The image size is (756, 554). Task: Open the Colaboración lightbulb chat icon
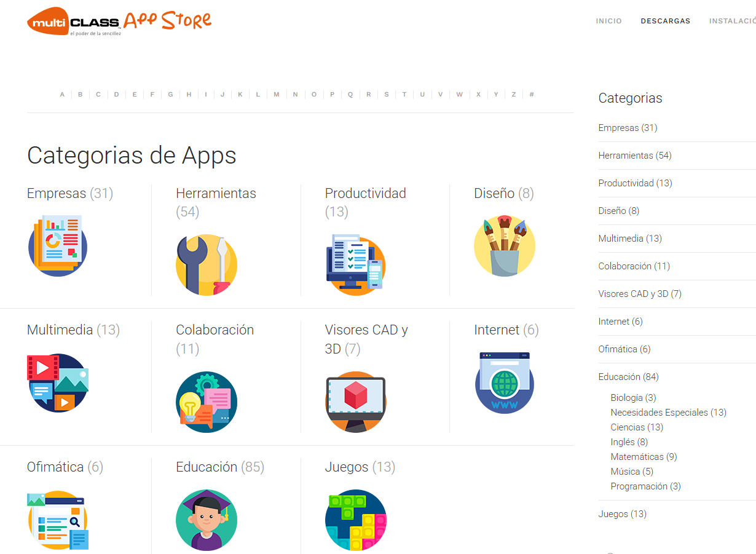207,402
